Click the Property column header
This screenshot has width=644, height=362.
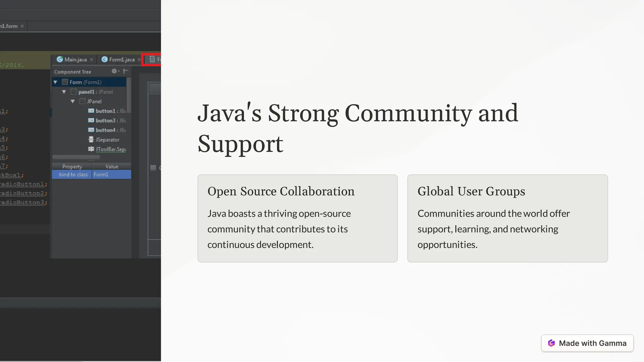pos(72,166)
